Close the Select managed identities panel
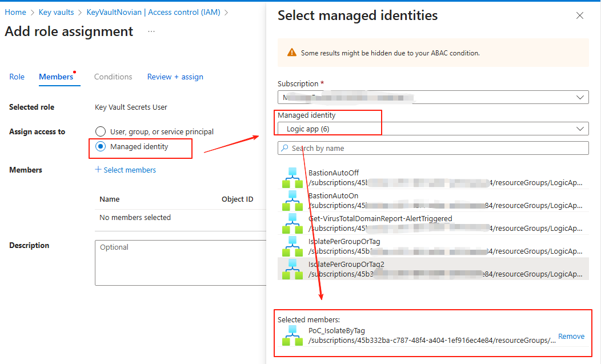This screenshot has width=601, height=364. click(580, 16)
